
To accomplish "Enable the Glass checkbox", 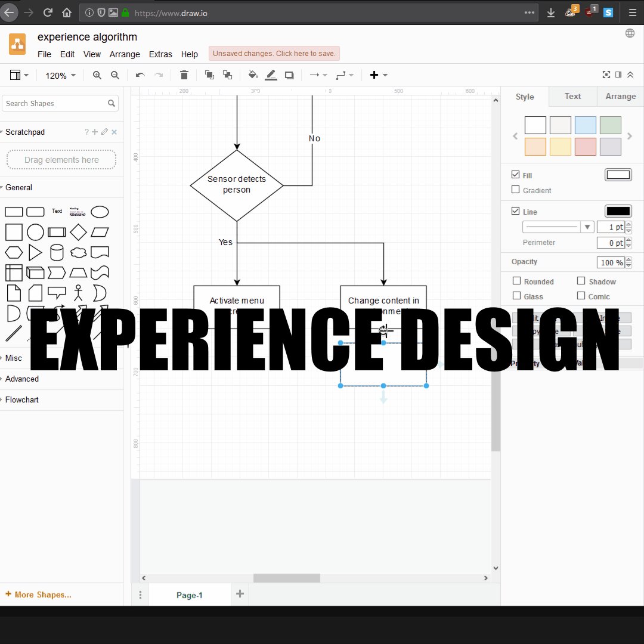I will pos(516,295).
